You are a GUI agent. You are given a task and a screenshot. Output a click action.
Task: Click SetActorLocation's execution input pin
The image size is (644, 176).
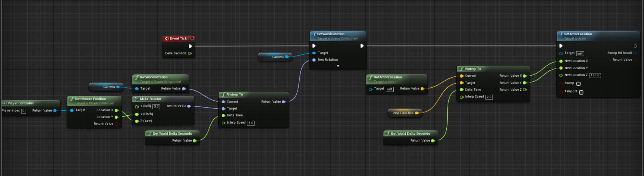[561, 46]
